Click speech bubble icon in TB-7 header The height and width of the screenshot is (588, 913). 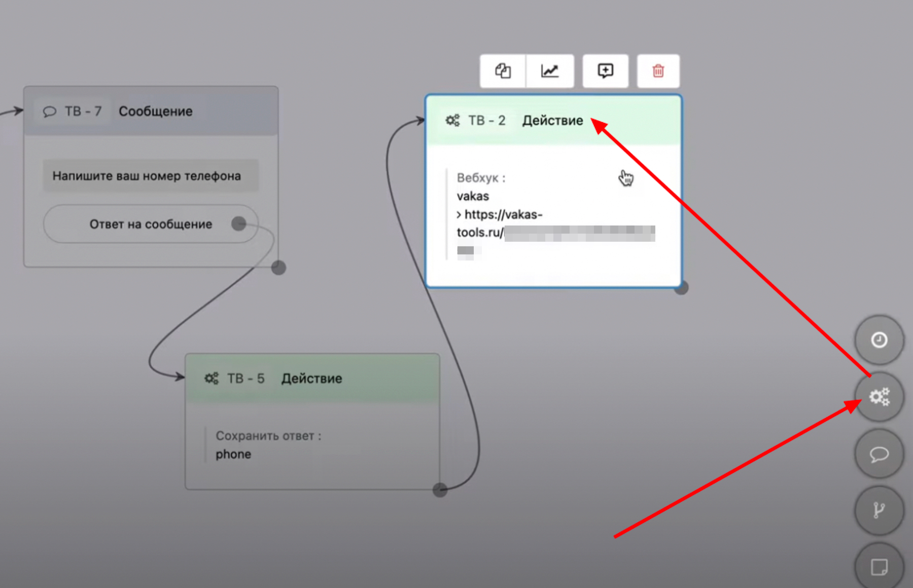50,112
